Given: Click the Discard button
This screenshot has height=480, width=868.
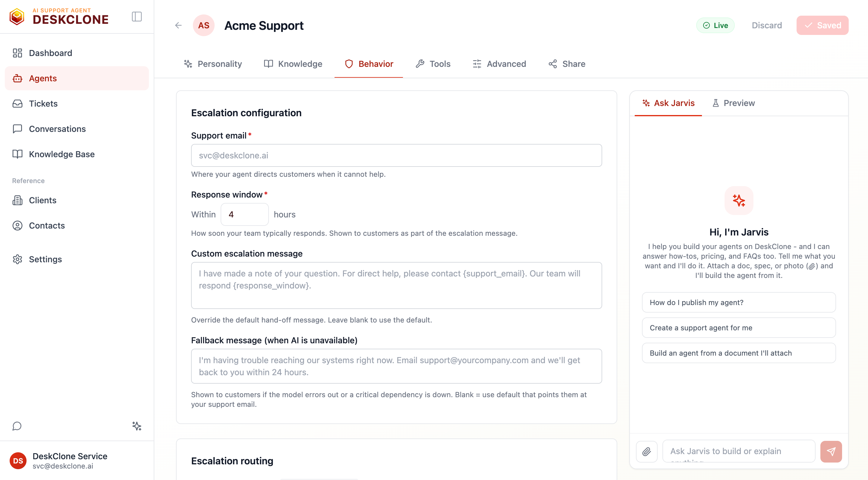Looking at the screenshot, I should click(766, 25).
